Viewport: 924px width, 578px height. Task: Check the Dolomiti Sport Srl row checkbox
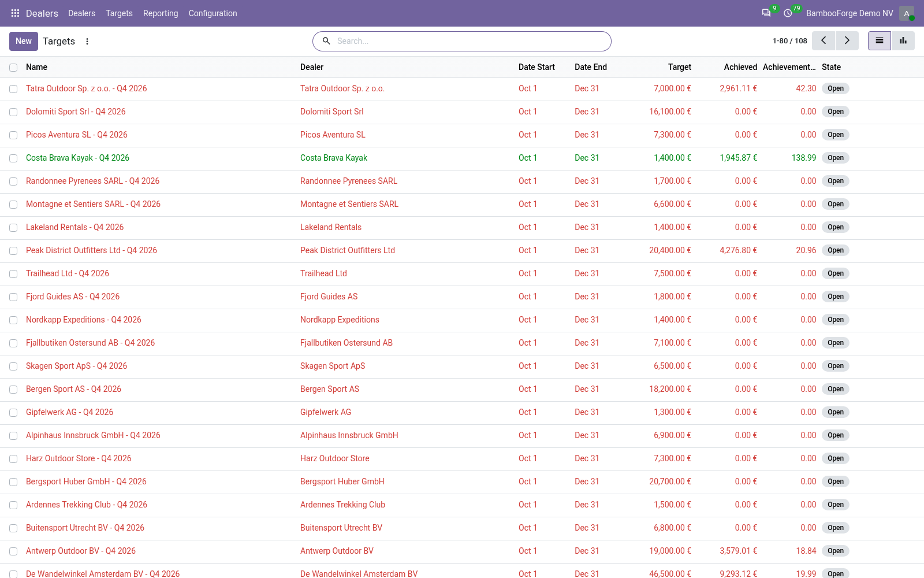(x=13, y=112)
